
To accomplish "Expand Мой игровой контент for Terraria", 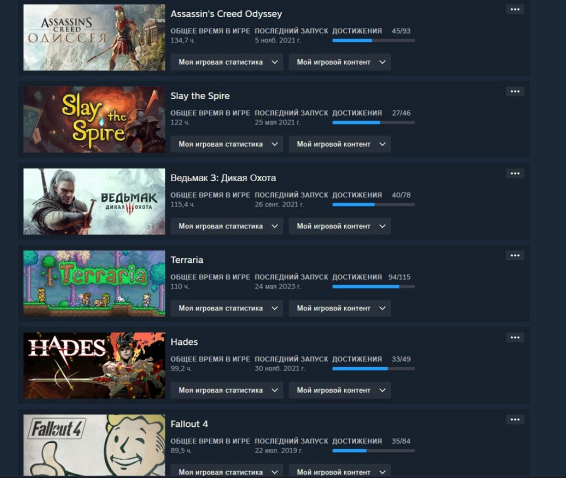I will point(340,308).
